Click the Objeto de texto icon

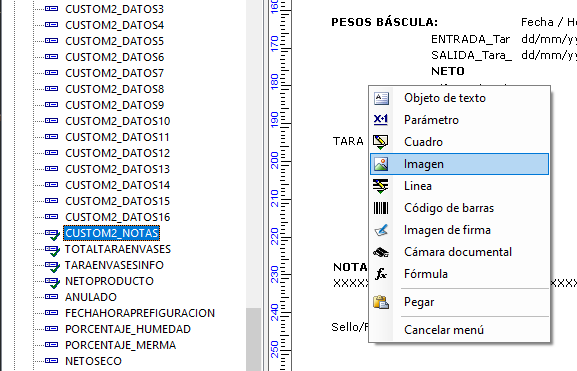coord(381,98)
